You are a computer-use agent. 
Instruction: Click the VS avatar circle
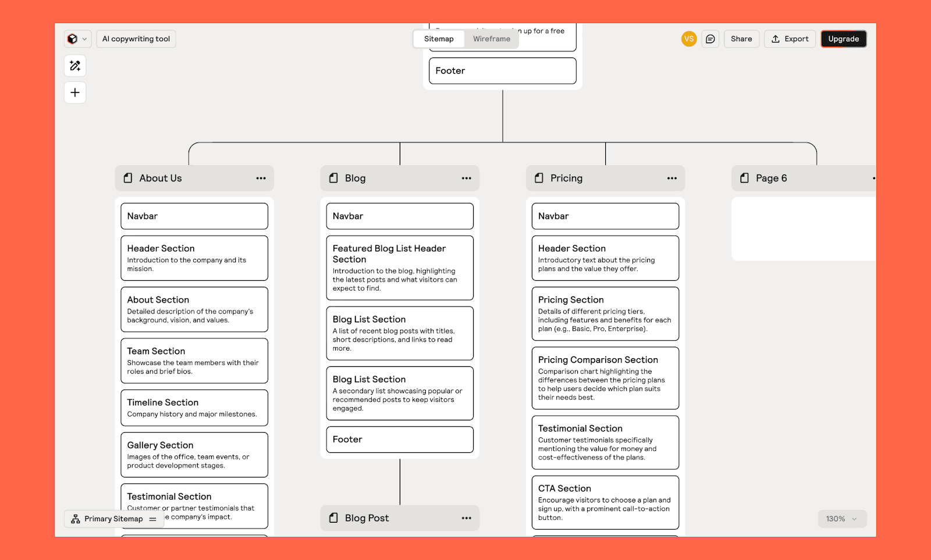(689, 38)
